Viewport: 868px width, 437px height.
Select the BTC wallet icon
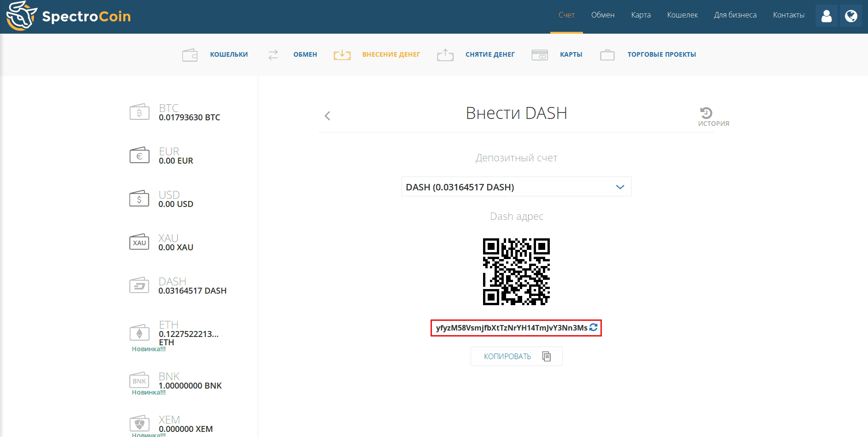(139, 112)
